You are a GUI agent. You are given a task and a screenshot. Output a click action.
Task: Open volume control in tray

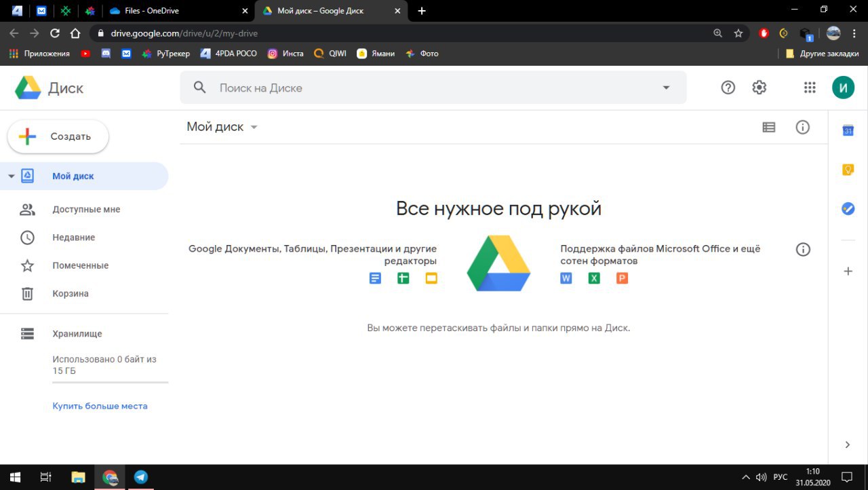pyautogui.click(x=761, y=477)
